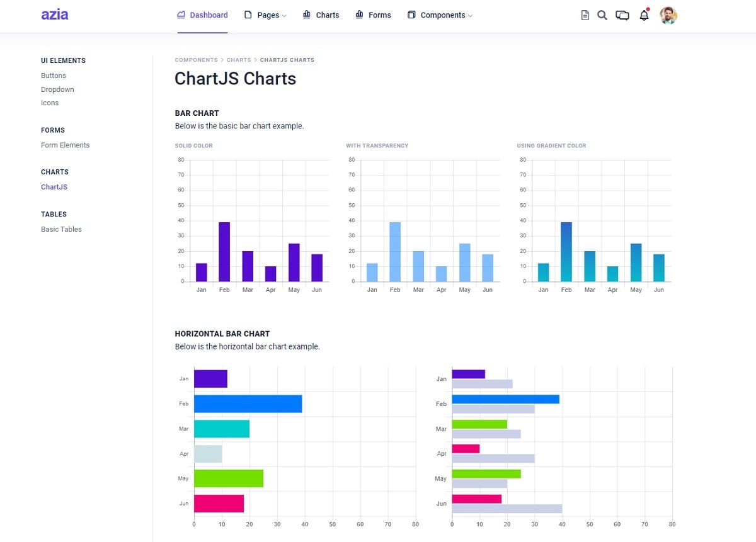Click the Pages document icon

click(x=248, y=14)
